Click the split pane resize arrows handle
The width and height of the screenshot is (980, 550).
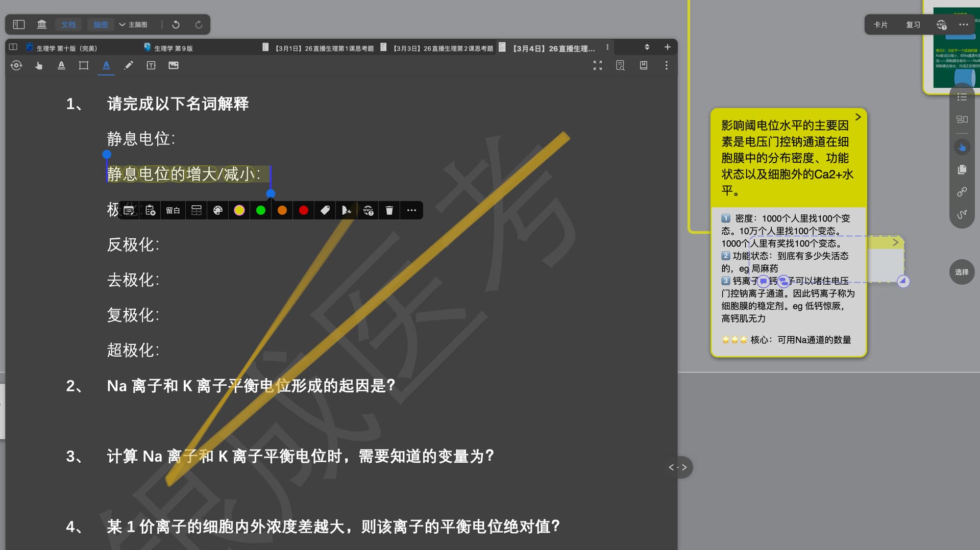[678, 467]
